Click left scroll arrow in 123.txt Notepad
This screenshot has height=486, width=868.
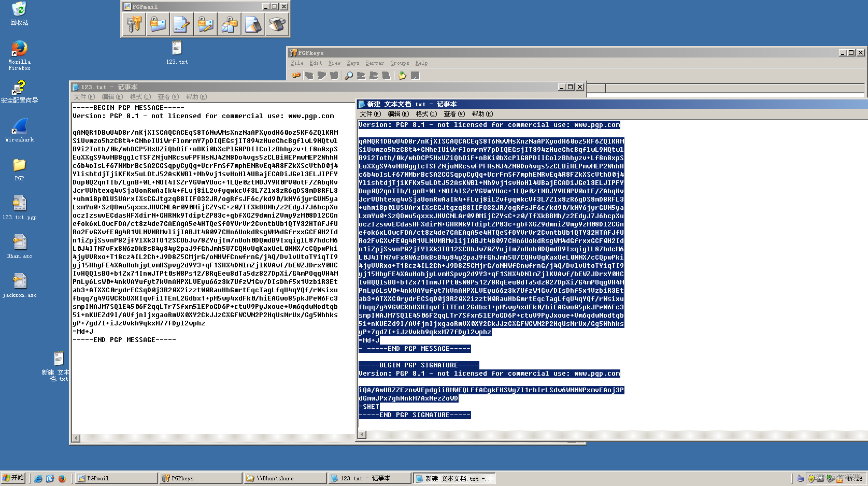point(76,438)
